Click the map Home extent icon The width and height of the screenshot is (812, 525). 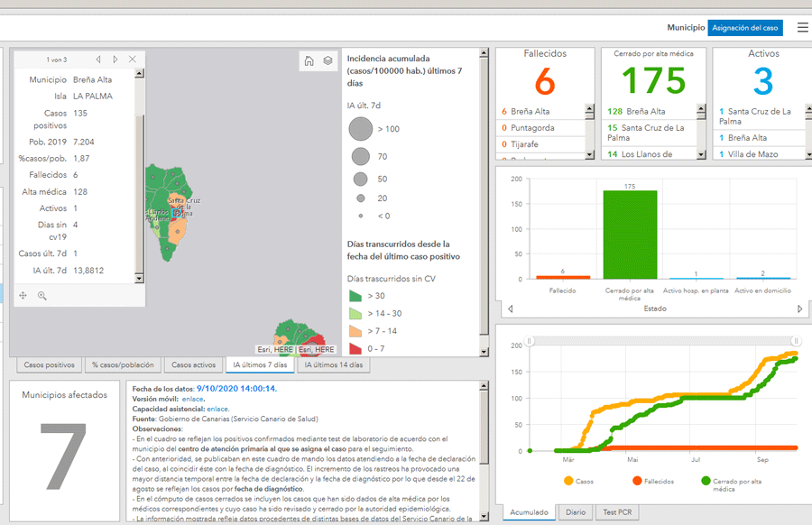tap(309, 60)
